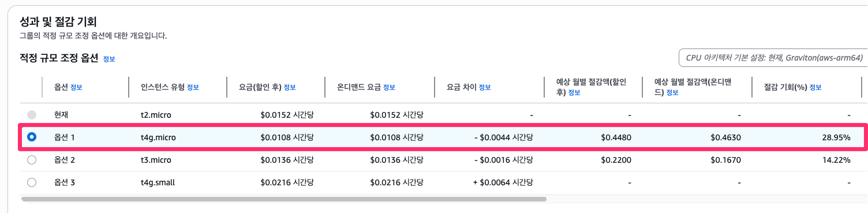The height and width of the screenshot is (213, 868).
Task: Click 정보 link in 옵션 column header
Action: 76,87
